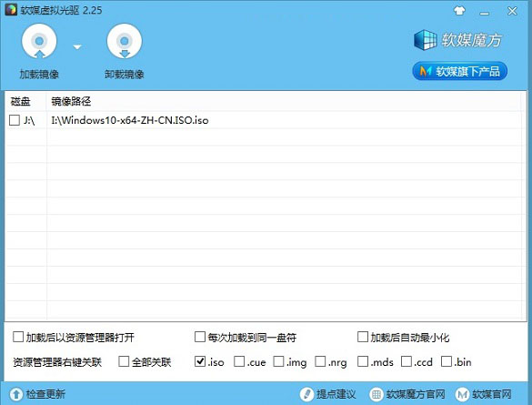Click the 卸载镜像 unload image disc icon

tap(125, 41)
